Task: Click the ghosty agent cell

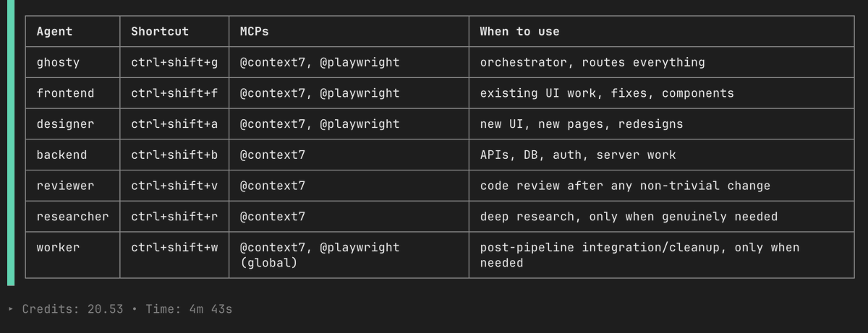Action: coord(72,62)
